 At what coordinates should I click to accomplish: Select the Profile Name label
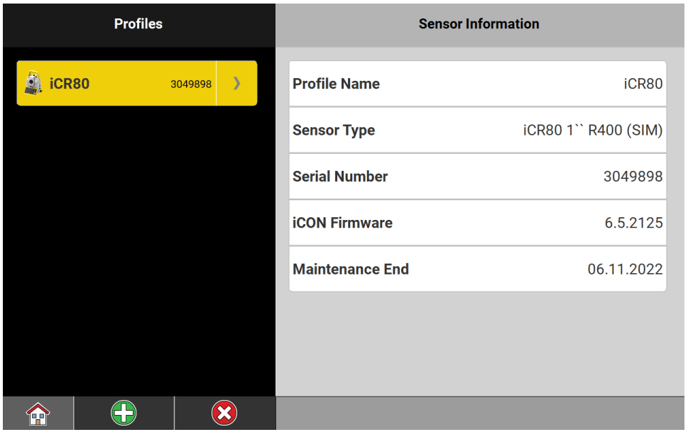[336, 84]
